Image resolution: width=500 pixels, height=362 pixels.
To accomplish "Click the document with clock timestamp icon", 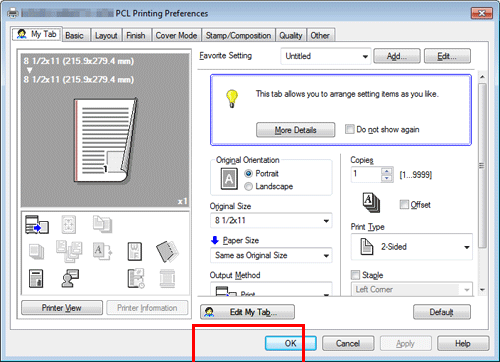I will pyautogui.click(x=136, y=278).
